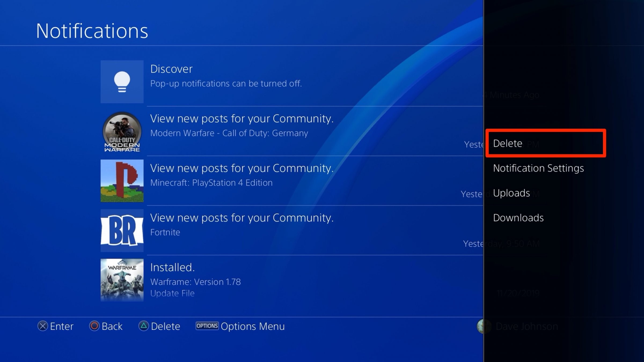Click the Call of Duty Modern Warfare community icon
Viewport: 644px width, 362px height.
[123, 132]
